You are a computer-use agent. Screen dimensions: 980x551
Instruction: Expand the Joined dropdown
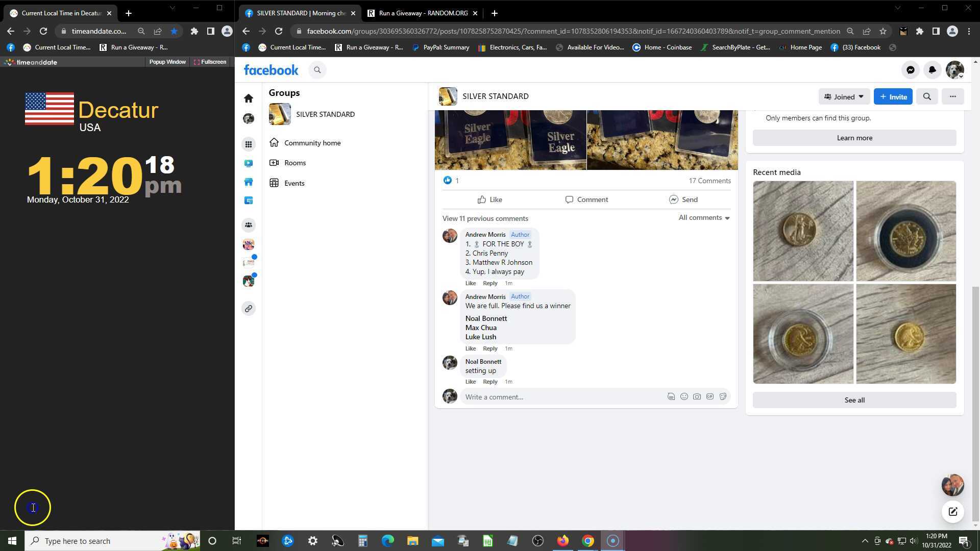point(844,96)
